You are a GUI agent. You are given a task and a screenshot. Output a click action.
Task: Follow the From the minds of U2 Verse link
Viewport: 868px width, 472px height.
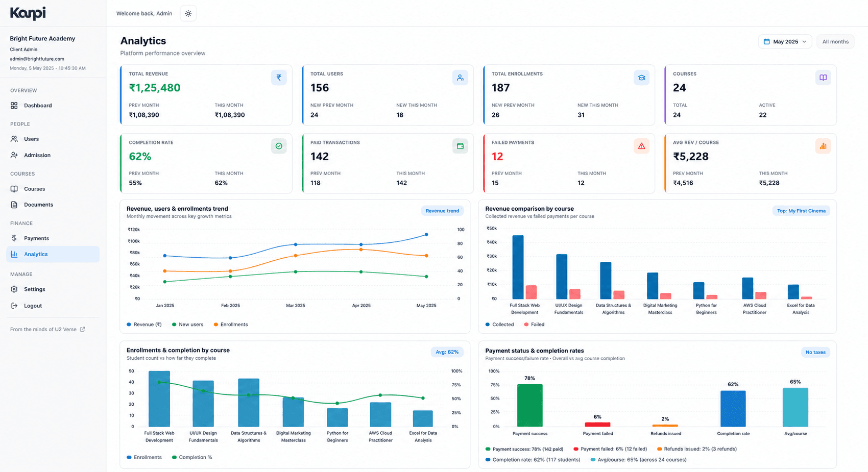pyautogui.click(x=47, y=329)
